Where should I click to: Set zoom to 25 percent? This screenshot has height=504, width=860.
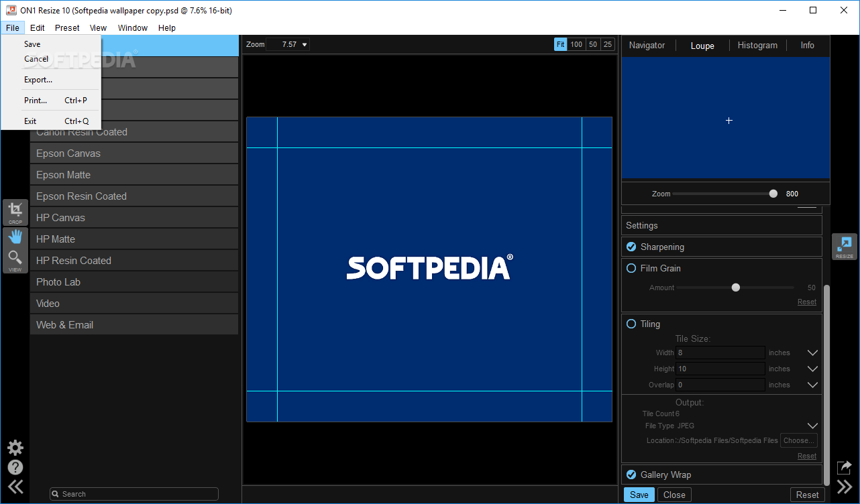coord(607,44)
